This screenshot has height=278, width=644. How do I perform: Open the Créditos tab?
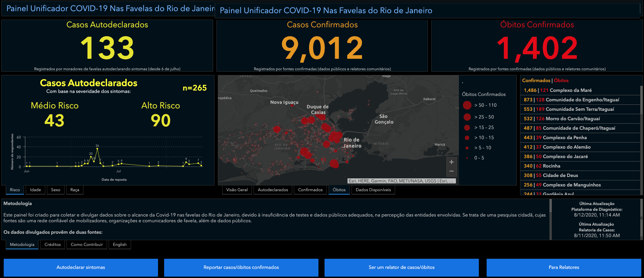coord(53,245)
